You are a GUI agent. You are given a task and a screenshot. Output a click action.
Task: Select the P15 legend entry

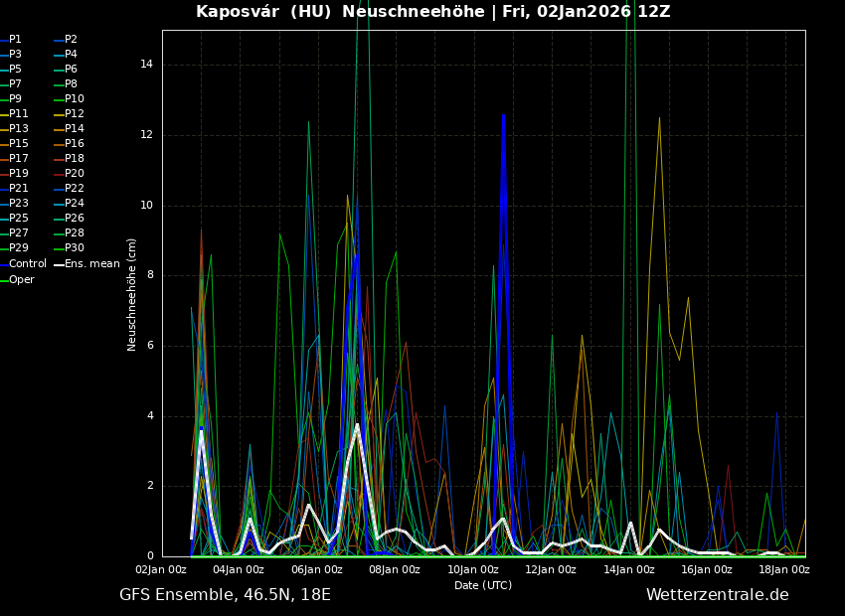point(19,144)
